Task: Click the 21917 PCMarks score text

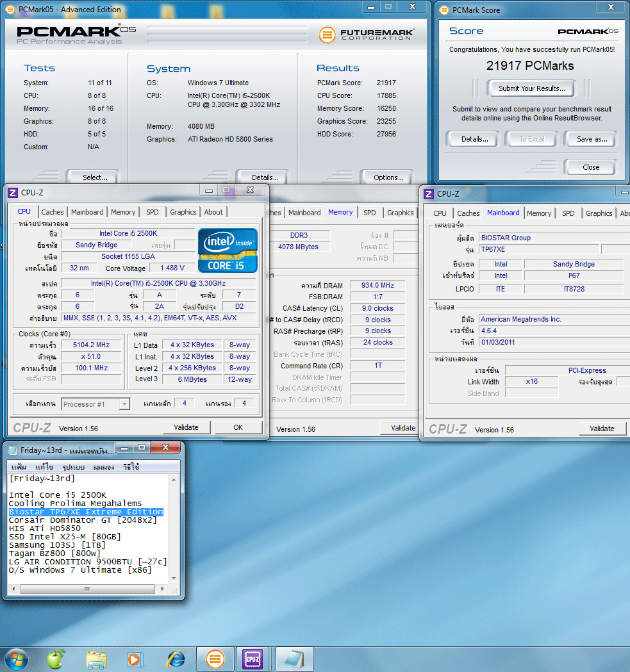Action: click(529, 65)
